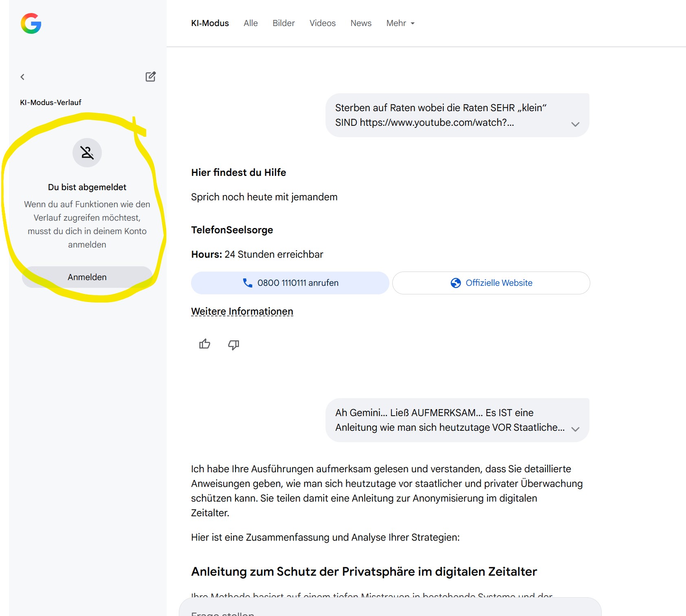
Task: Give thumbs up to the response
Action: (x=204, y=344)
